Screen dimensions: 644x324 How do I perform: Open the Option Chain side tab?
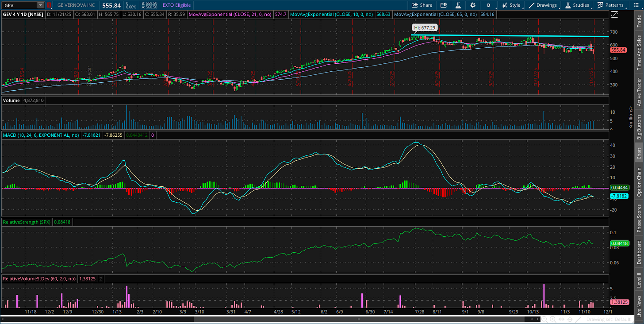coord(639,182)
